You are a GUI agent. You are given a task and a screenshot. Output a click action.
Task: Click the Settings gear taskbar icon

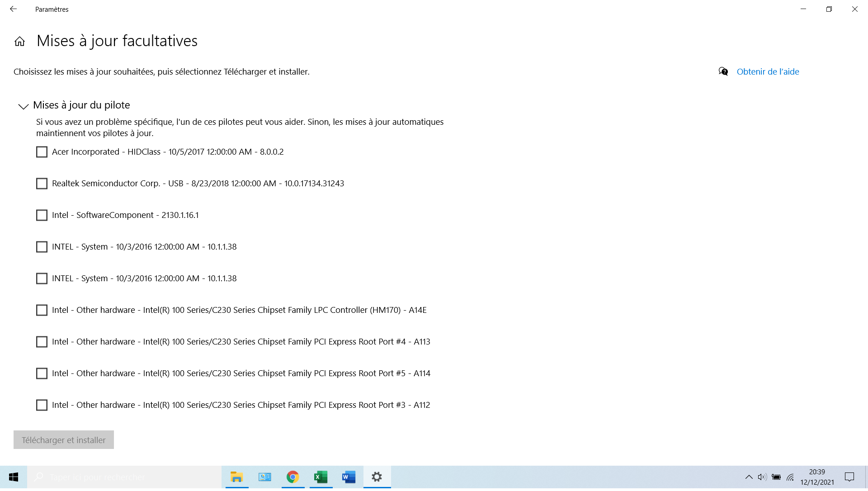point(377,477)
